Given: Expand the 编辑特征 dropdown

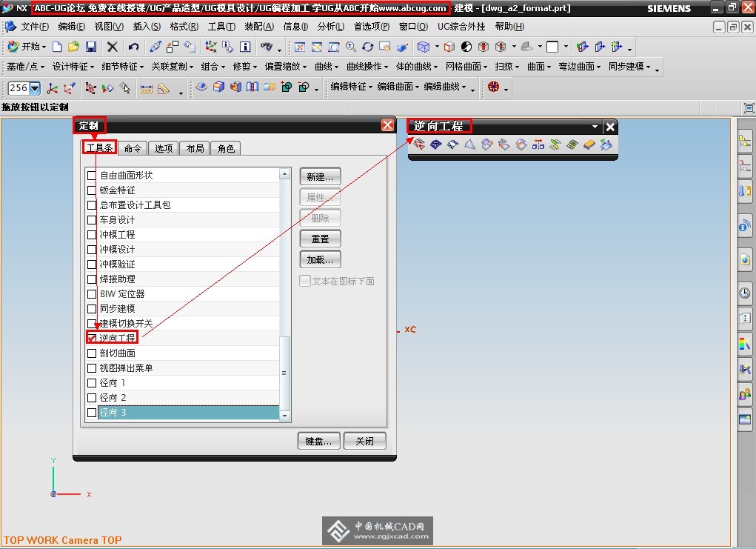Looking at the screenshot, I should click(x=351, y=87).
